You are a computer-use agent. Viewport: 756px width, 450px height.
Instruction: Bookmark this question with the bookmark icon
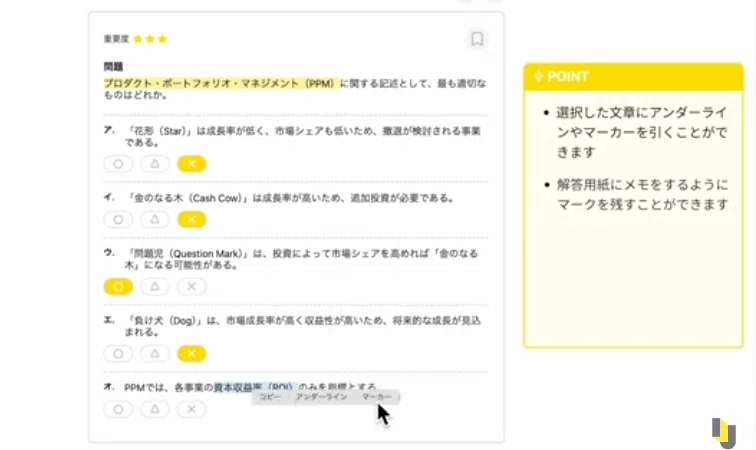[x=477, y=39]
